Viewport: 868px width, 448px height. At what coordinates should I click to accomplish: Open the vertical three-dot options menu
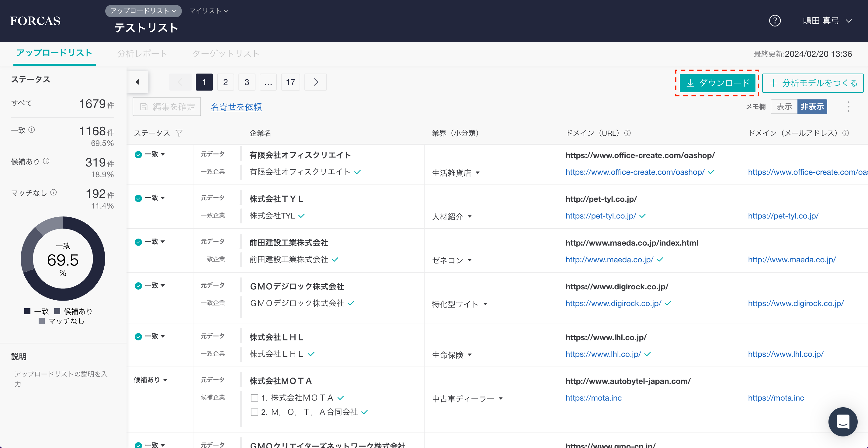(848, 107)
